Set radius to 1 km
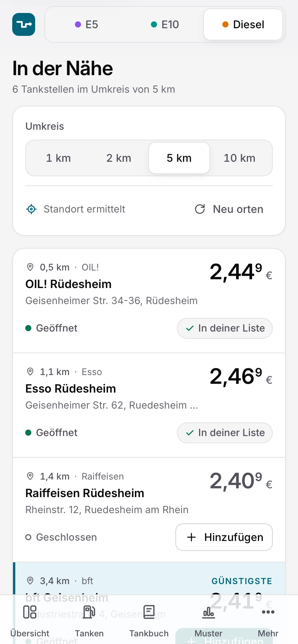The width and height of the screenshot is (298, 644). (58, 158)
